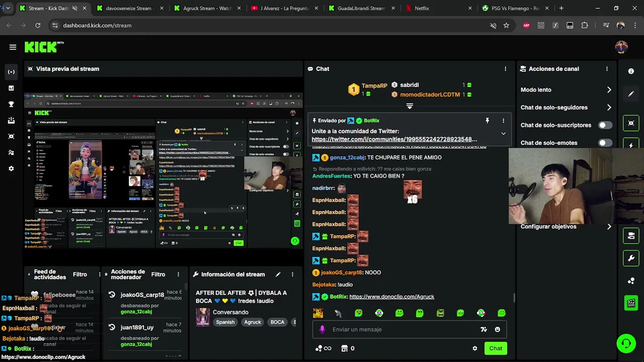Click the stream preview thumbnail
The height and width of the screenshot is (362, 644).
pyautogui.click(x=163, y=171)
